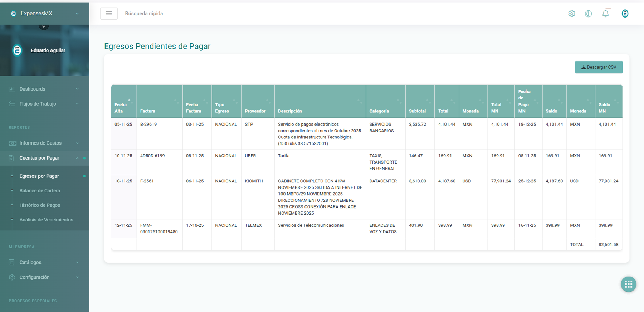This screenshot has width=644, height=312.
Task: Toggle the dark/light theme contrast icon
Action: pyautogui.click(x=588, y=14)
